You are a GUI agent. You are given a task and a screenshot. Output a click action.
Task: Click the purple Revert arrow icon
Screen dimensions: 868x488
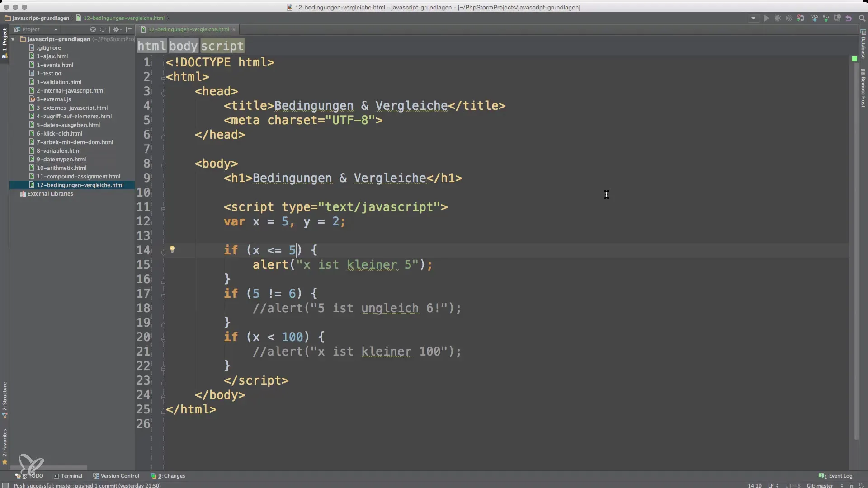(849, 19)
